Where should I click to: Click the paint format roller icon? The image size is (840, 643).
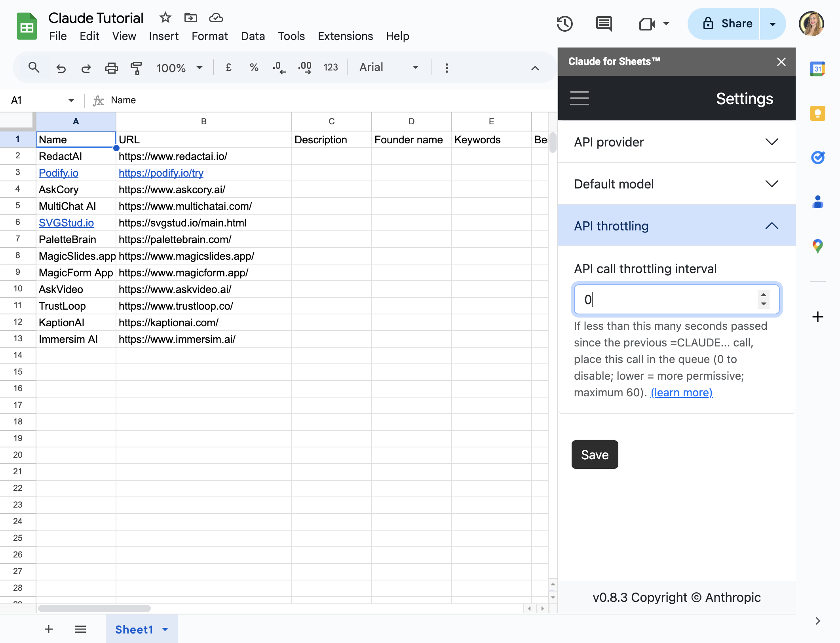136,68
